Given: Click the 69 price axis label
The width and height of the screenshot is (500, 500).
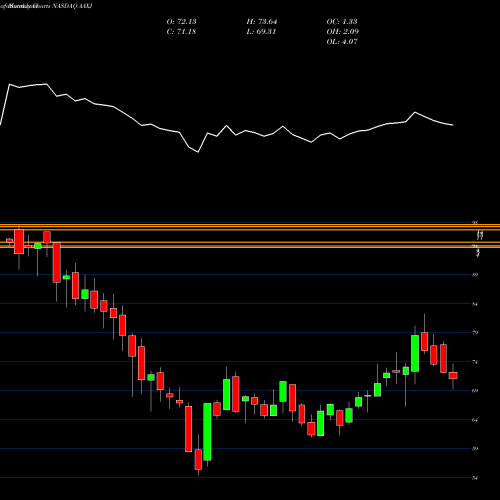Looking at the screenshot, I should (x=475, y=391).
